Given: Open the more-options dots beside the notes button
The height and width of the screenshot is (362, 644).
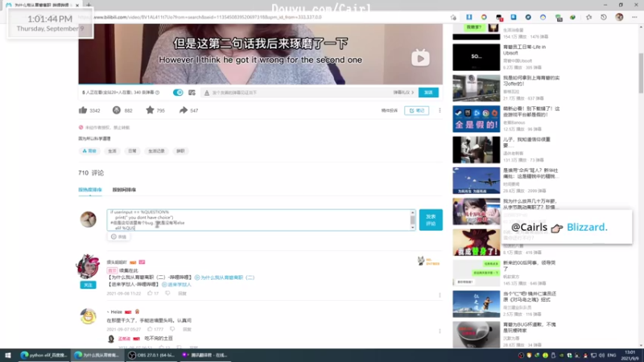Looking at the screenshot, I should 440,110.
